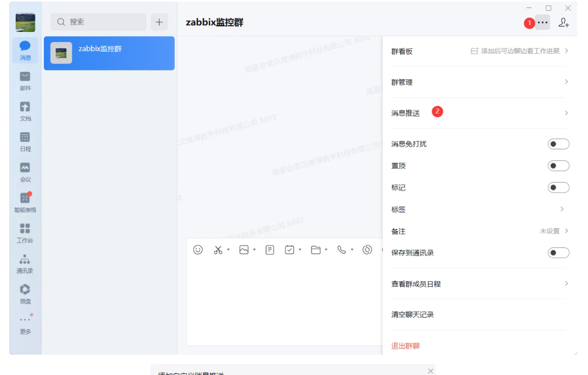This screenshot has height=375, width=588.
Task: Open the 群管理 menu entry
Action: click(x=402, y=82)
